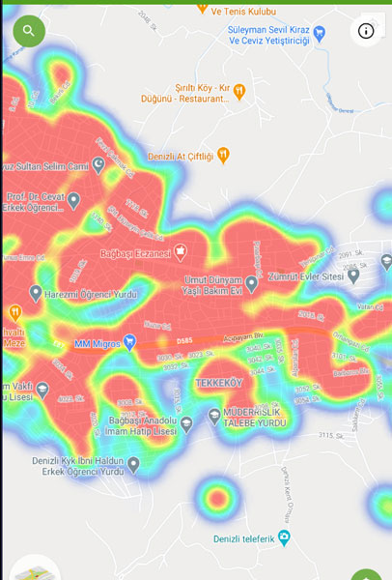Tap the Denizli At Çiftliği restaurant pin
The image size is (392, 580).
coord(223,156)
